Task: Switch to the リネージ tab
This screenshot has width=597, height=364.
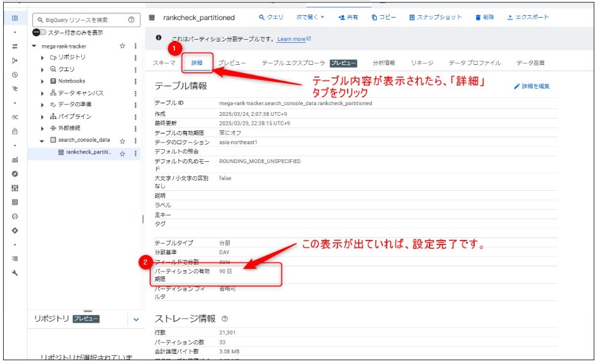Action: click(x=422, y=63)
